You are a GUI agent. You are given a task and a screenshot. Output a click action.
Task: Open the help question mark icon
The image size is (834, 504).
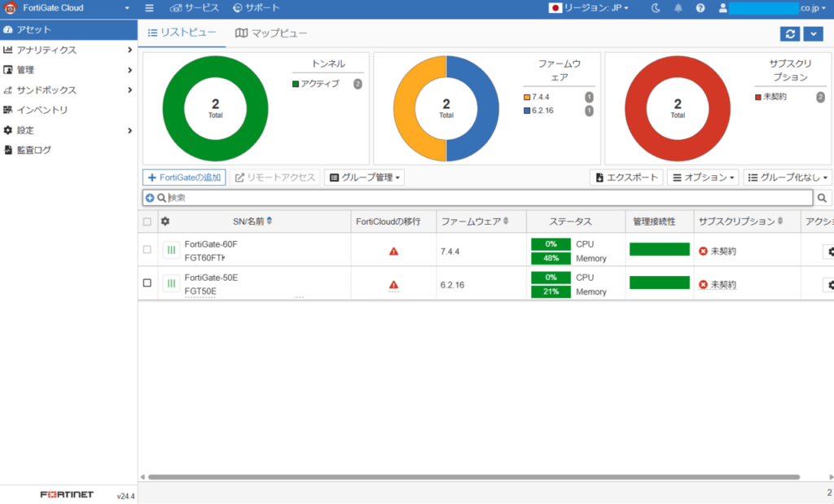coord(699,8)
